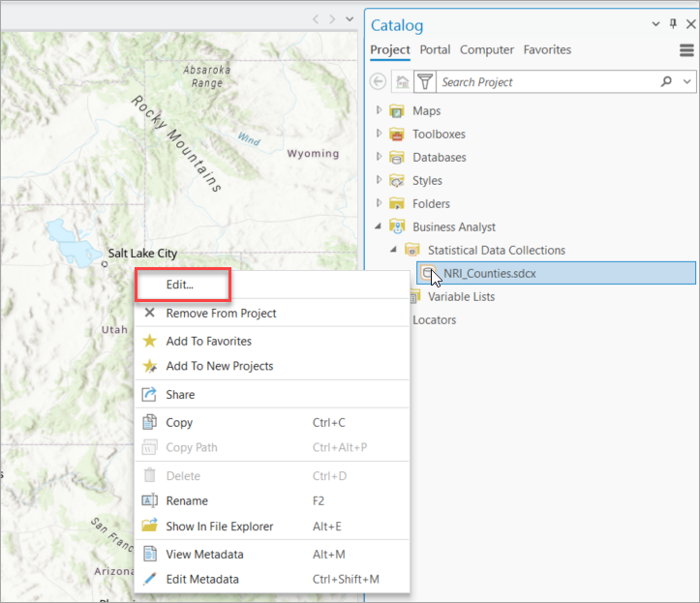Select the Databases folder icon
The image size is (700, 603).
click(x=396, y=157)
